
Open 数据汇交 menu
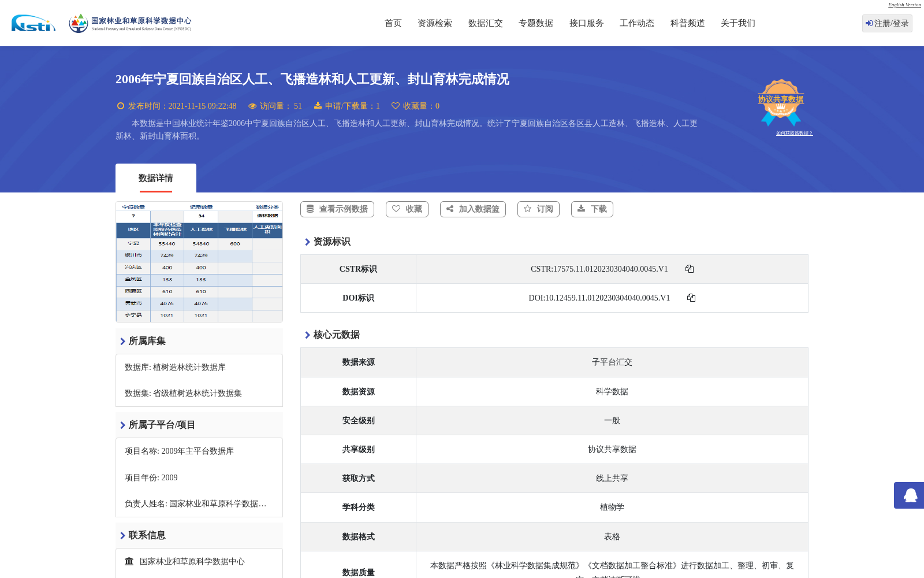[486, 23]
